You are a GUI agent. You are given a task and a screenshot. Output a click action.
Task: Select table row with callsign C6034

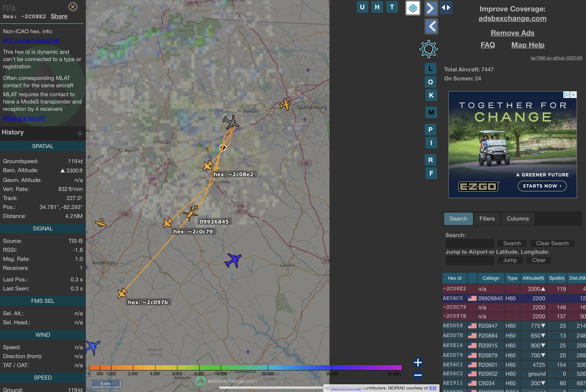coord(514,383)
